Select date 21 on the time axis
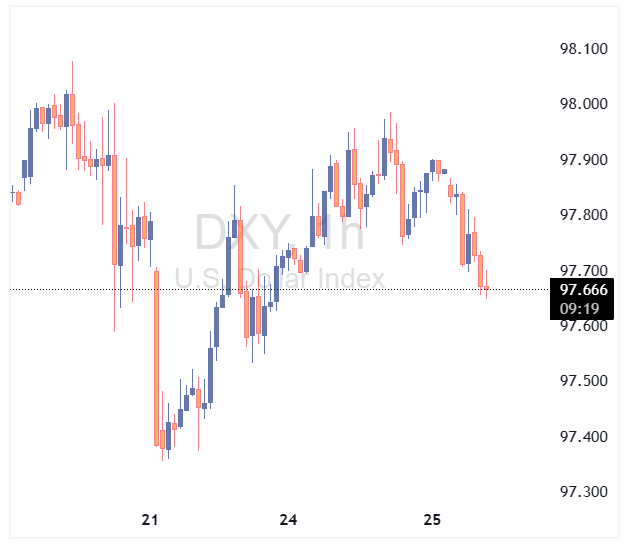The image size is (629, 553). [x=150, y=520]
